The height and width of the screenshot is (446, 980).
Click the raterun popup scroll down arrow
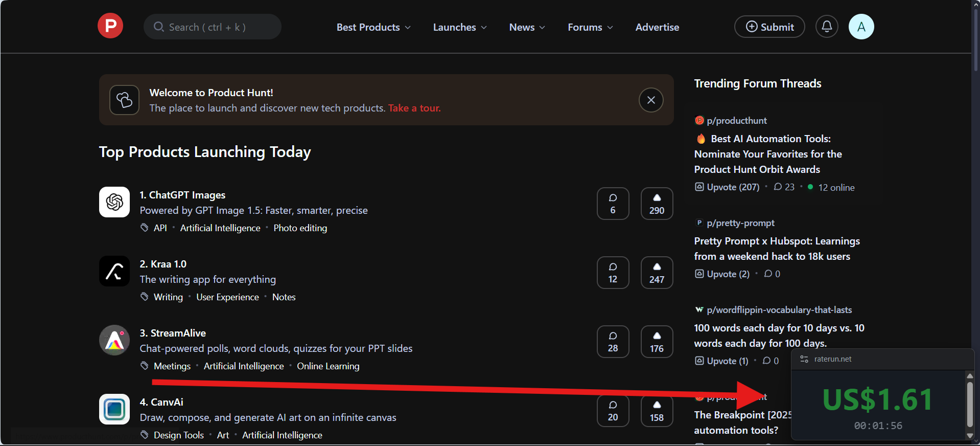(970, 436)
